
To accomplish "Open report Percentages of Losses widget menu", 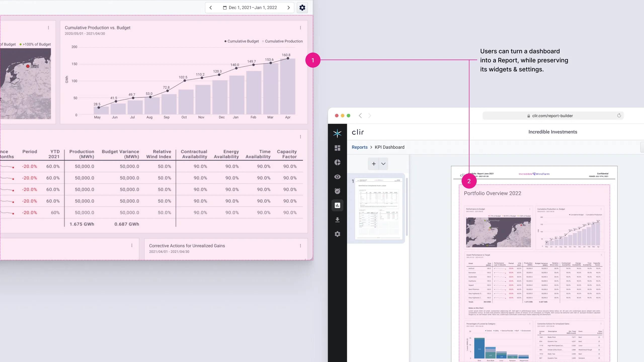I will click(x=530, y=324).
